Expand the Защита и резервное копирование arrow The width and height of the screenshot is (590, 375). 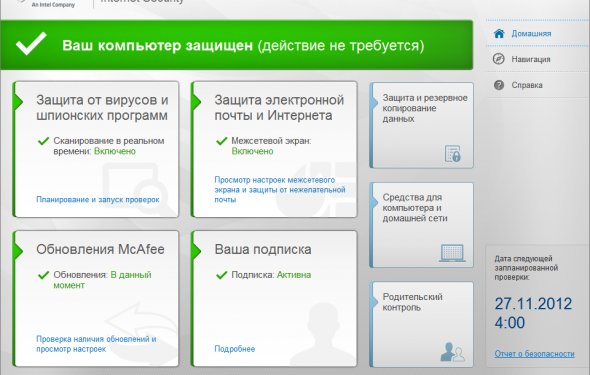tap(374, 103)
